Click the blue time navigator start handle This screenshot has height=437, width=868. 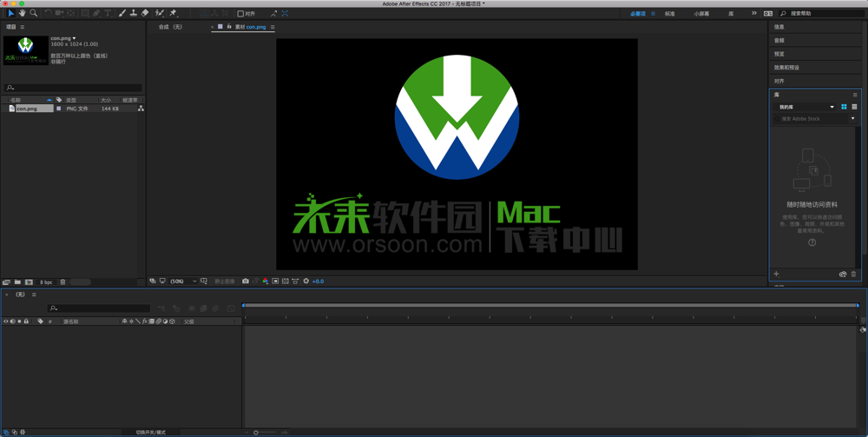(x=244, y=305)
